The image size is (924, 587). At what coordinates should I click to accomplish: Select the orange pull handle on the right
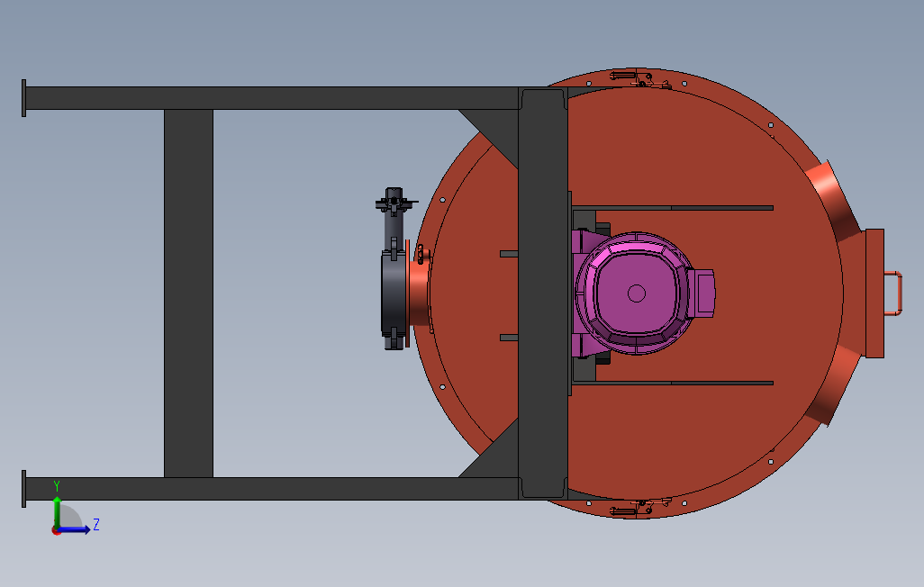(893, 293)
